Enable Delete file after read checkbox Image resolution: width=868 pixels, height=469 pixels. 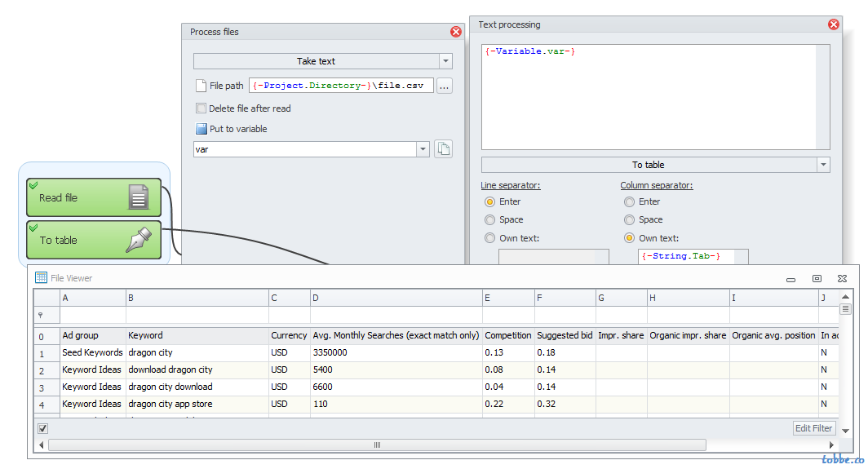(201, 108)
